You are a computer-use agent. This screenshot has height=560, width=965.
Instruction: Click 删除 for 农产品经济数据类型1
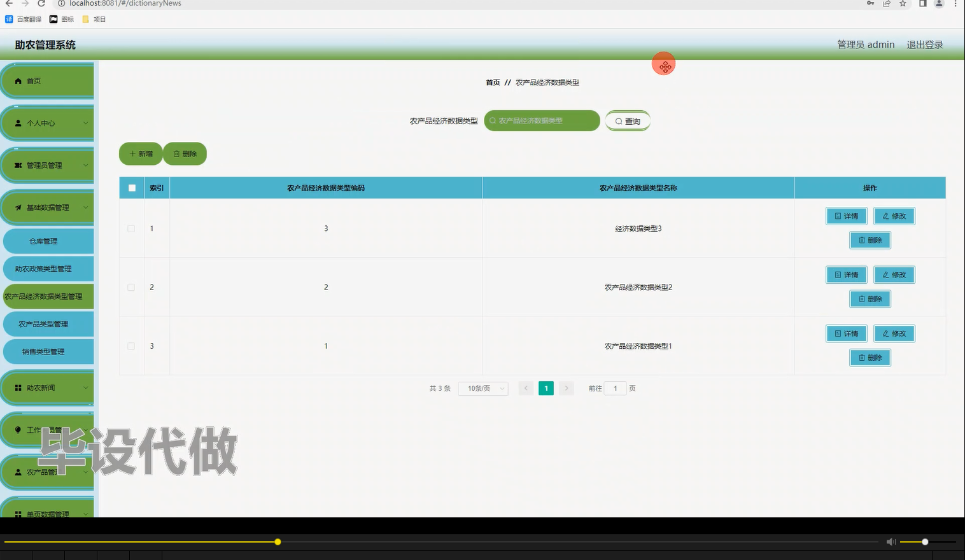pyautogui.click(x=870, y=358)
